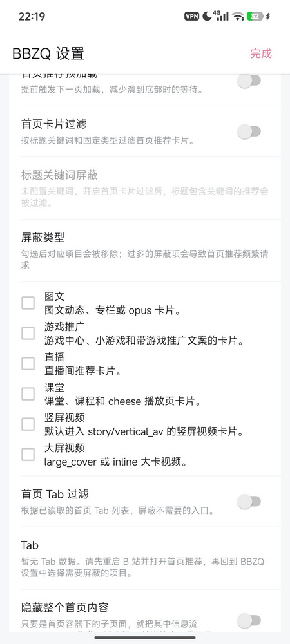This screenshot has width=290, height=644.
Task: Tap the VPN status bar icon
Action: click(192, 17)
